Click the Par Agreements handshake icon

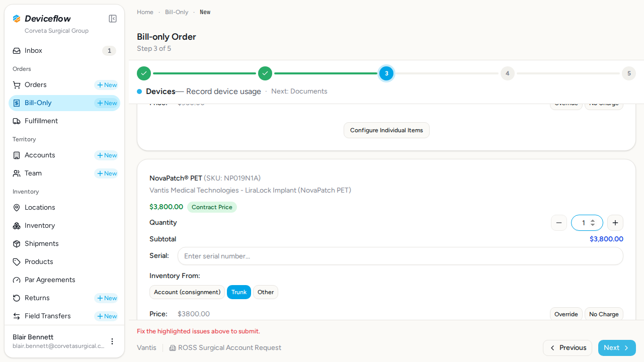click(17, 280)
